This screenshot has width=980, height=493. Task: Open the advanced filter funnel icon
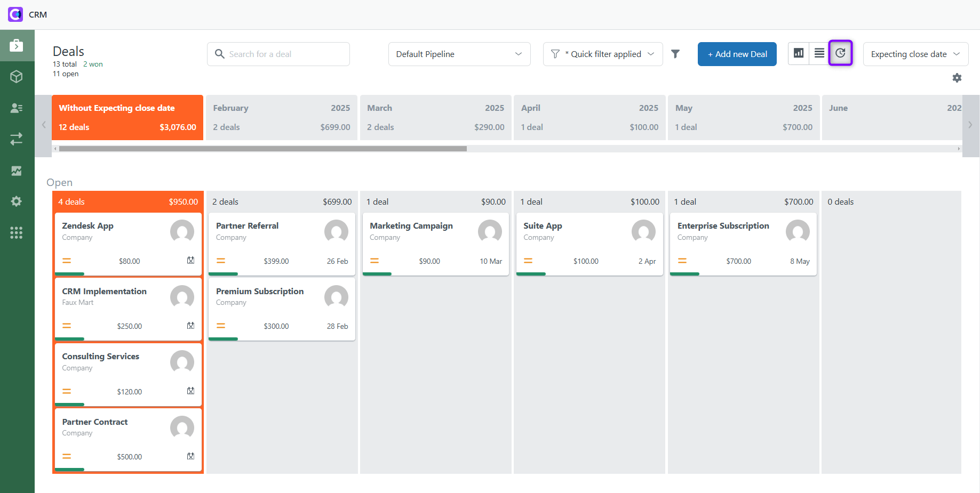coord(676,53)
